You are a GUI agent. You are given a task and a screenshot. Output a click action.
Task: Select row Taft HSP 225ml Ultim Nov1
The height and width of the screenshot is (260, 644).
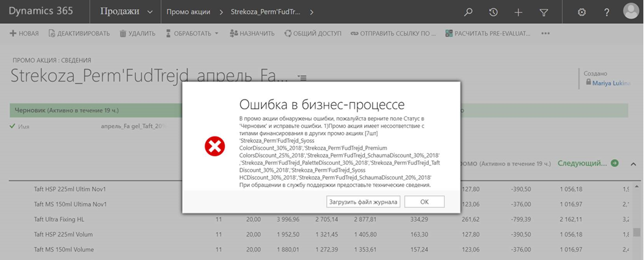pyautogui.click(x=70, y=190)
